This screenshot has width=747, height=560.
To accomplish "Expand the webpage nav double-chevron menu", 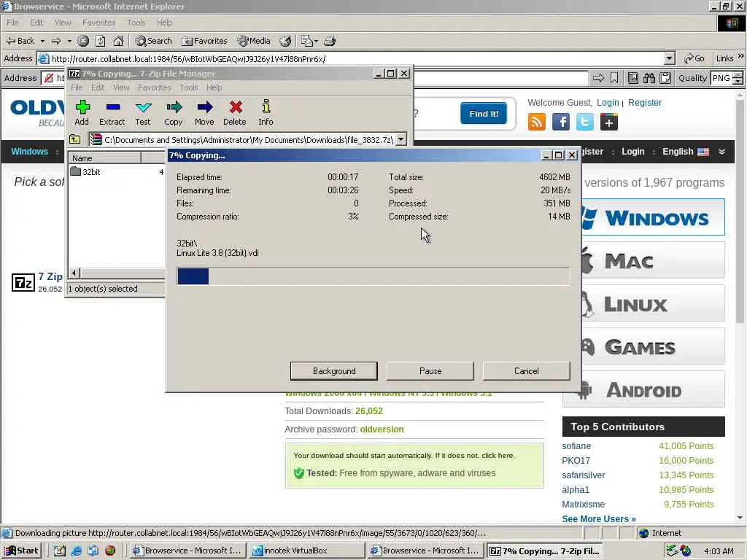I will [x=721, y=152].
